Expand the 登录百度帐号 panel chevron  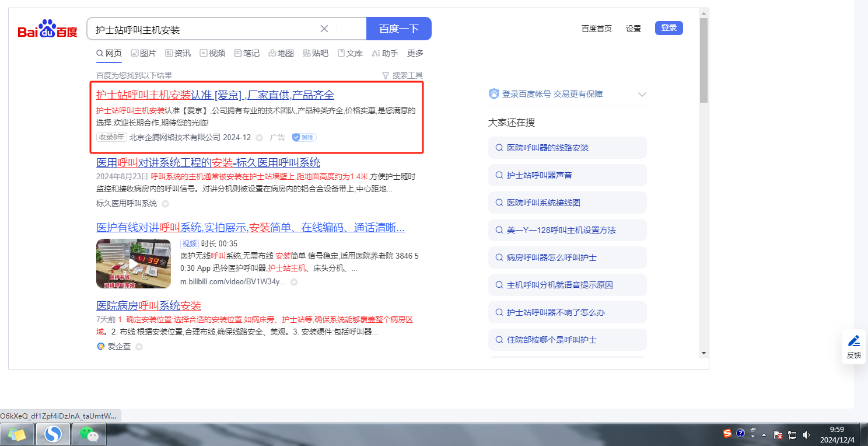pyautogui.click(x=642, y=95)
